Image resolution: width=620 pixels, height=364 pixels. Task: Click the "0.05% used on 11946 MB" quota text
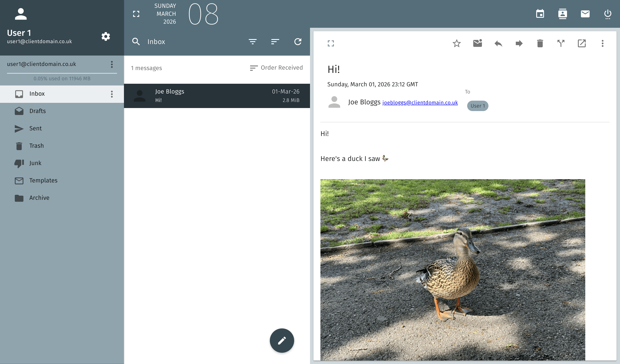(62, 79)
